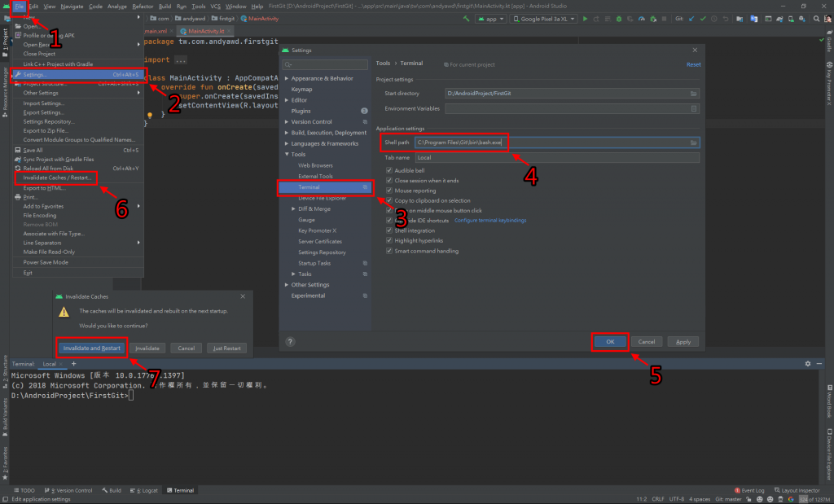Toggle Copy to clipboard on selection checkbox

(x=388, y=200)
